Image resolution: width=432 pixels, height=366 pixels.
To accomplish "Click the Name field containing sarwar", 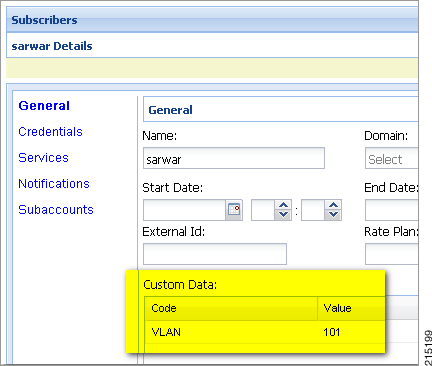I will point(234,158).
